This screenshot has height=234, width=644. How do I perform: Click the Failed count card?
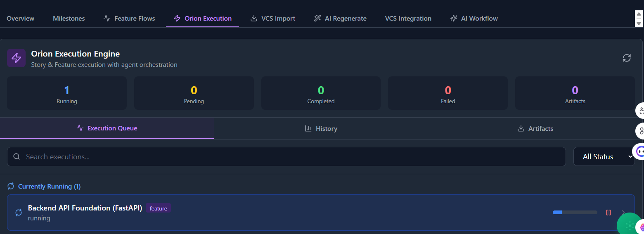(x=448, y=93)
